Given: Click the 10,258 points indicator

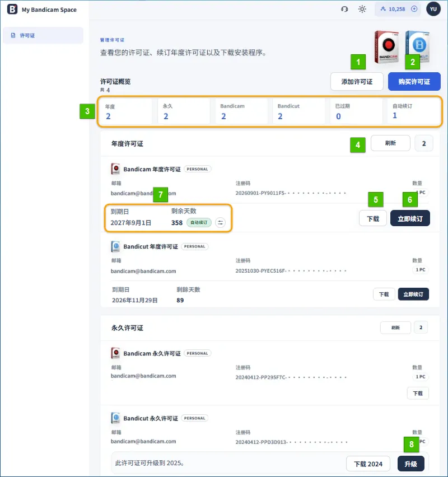Looking at the screenshot, I should click(397, 9).
